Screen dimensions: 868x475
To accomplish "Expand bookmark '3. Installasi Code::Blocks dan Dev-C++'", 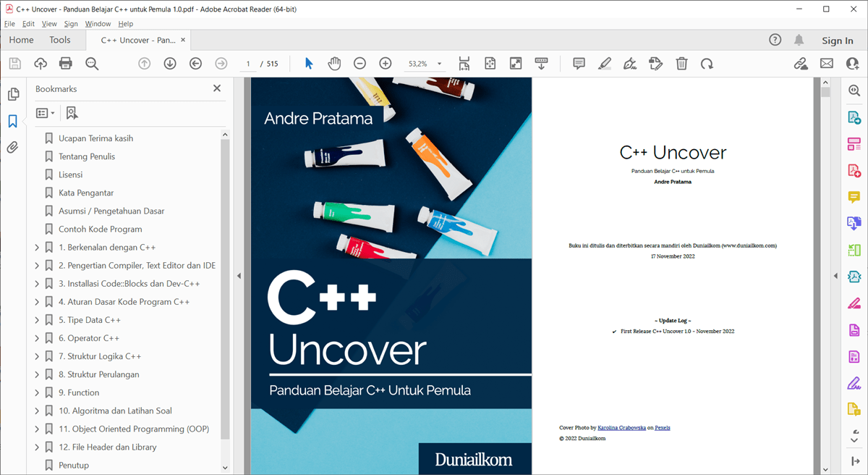I will [37, 284].
